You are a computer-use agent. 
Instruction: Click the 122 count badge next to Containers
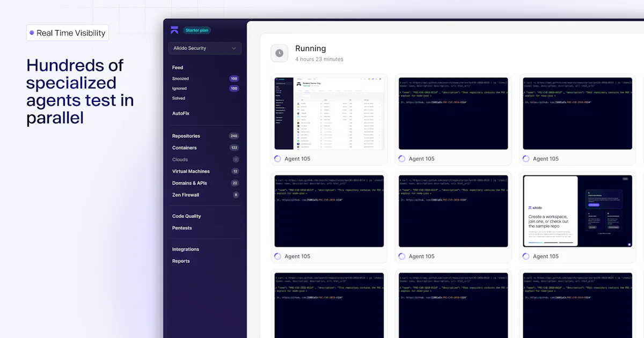tap(234, 148)
